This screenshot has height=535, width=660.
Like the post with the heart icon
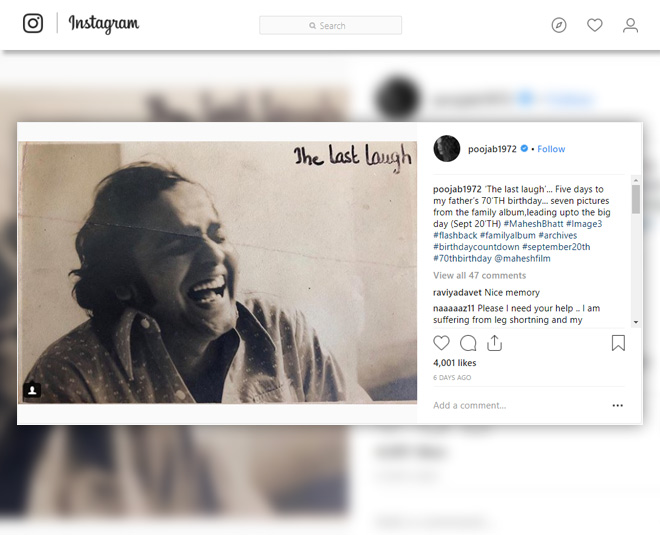point(442,343)
